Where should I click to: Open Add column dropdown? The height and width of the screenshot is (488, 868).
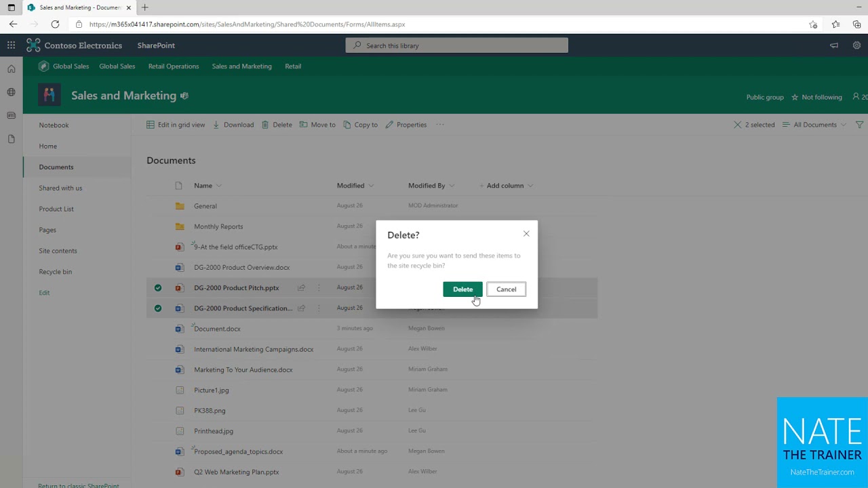[x=507, y=186]
